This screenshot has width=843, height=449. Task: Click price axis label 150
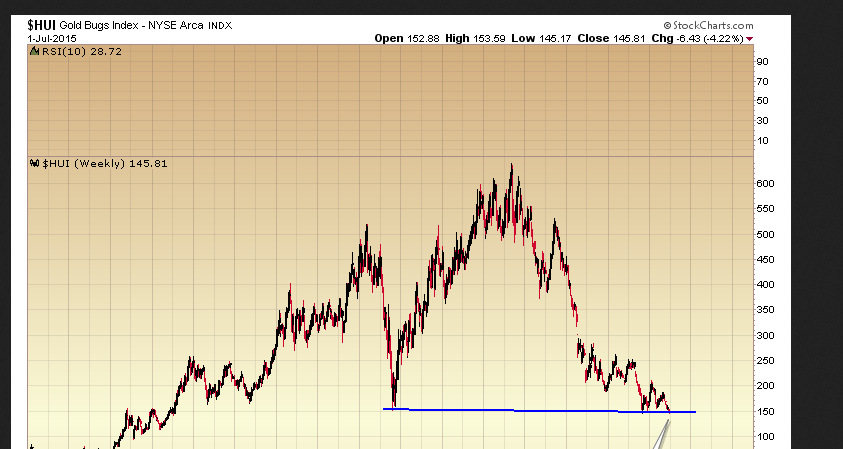coord(765,412)
